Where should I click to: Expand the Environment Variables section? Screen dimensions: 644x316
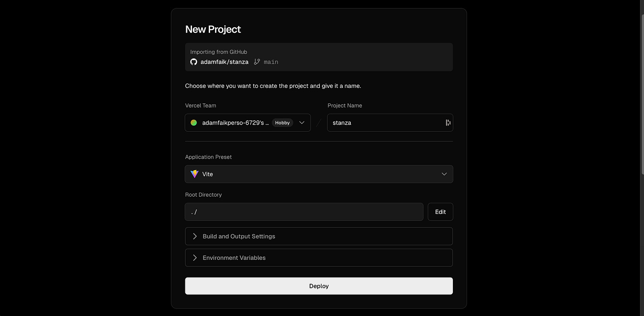[318, 258]
